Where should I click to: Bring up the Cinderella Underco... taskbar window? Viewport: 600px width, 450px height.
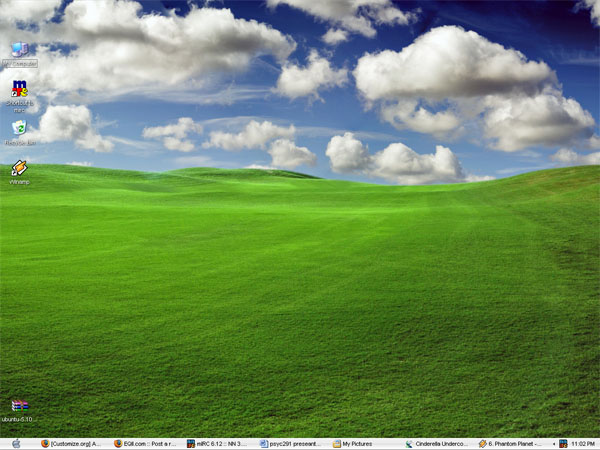point(437,444)
